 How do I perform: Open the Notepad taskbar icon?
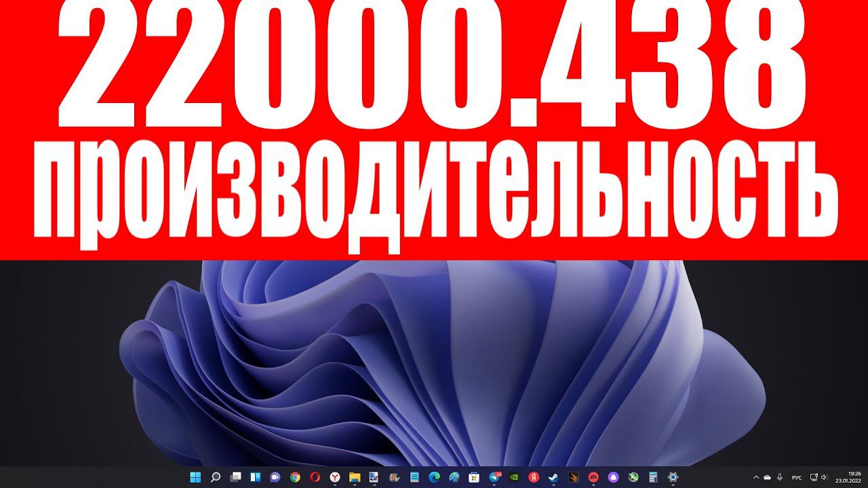tap(415, 476)
